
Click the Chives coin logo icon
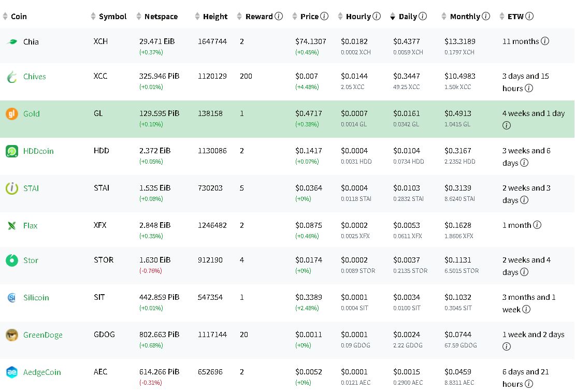pos(12,77)
